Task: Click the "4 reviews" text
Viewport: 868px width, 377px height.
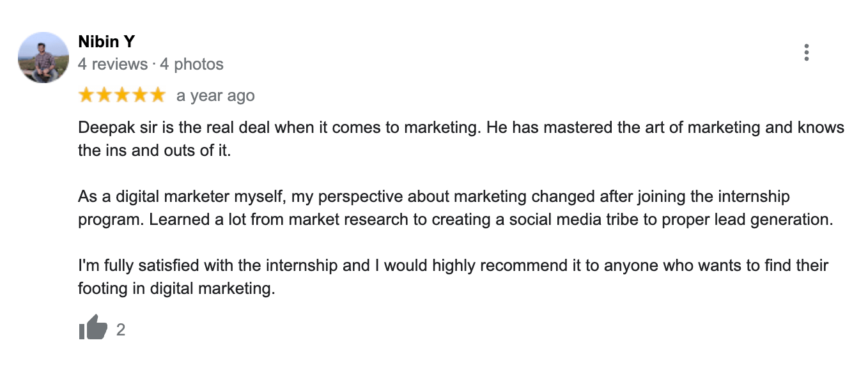Action: [x=112, y=65]
